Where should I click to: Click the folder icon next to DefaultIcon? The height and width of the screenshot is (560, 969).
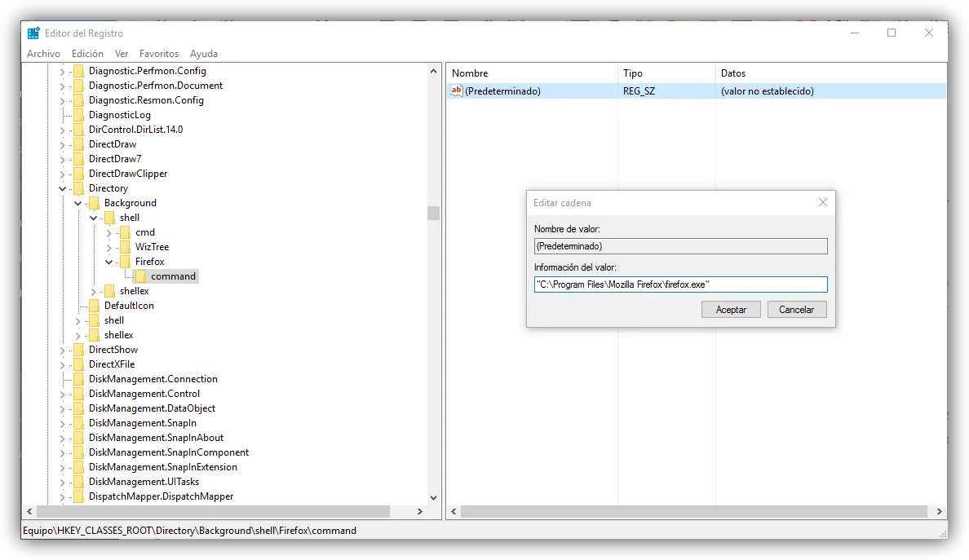coord(94,306)
